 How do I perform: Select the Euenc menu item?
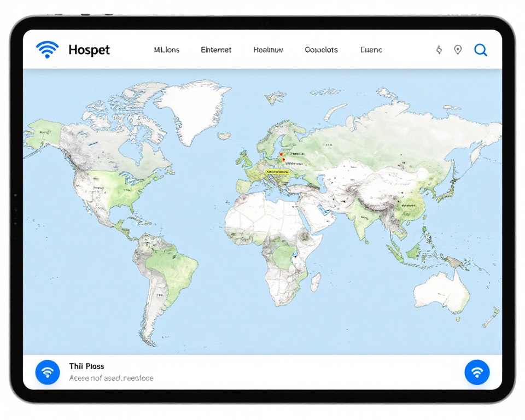click(371, 50)
